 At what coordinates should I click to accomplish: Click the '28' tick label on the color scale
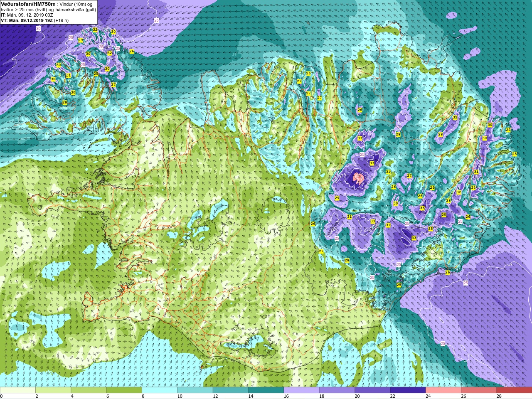click(499, 396)
